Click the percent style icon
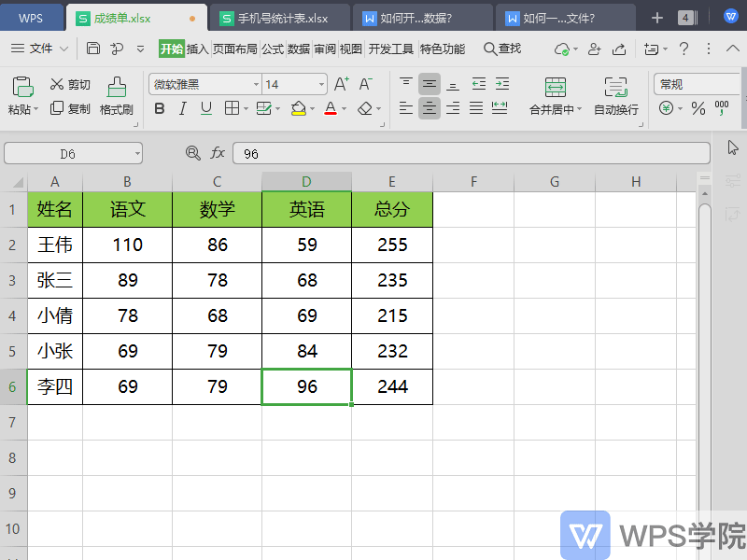This screenshot has height=560, width=747. [x=698, y=108]
